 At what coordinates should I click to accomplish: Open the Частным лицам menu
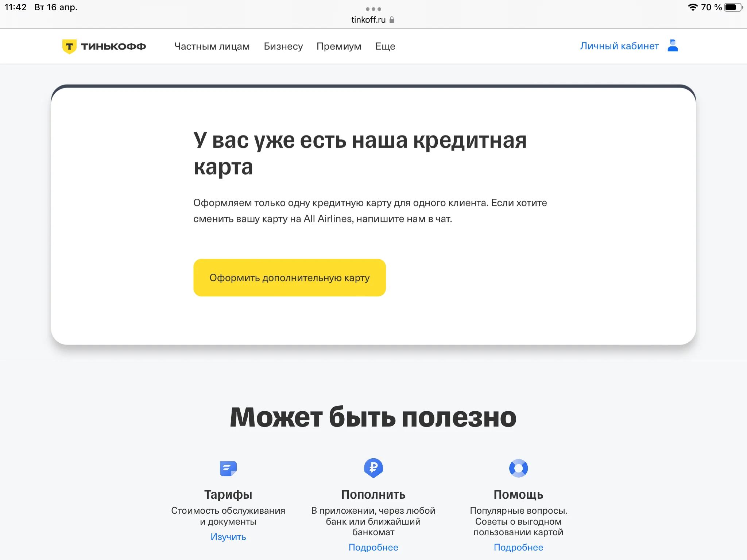212,46
